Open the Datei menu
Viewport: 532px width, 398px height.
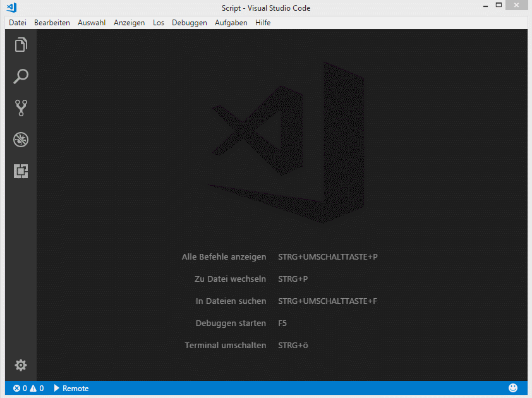point(18,23)
